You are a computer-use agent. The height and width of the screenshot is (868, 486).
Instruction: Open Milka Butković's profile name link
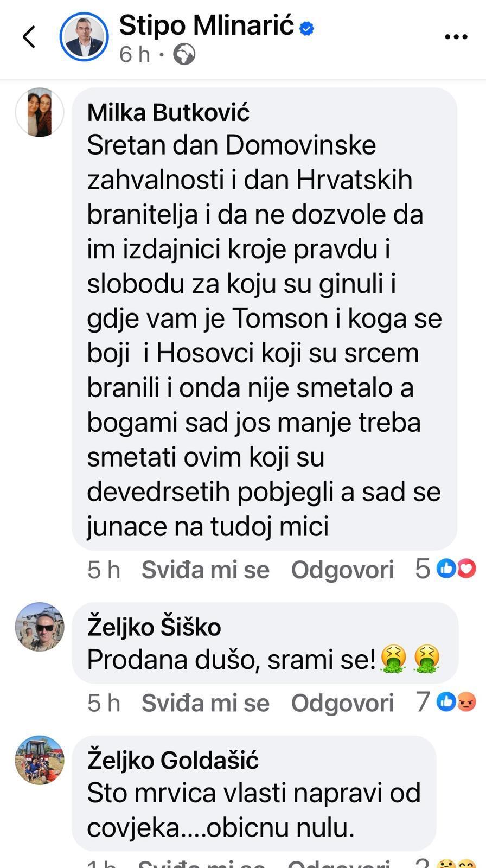click(168, 112)
